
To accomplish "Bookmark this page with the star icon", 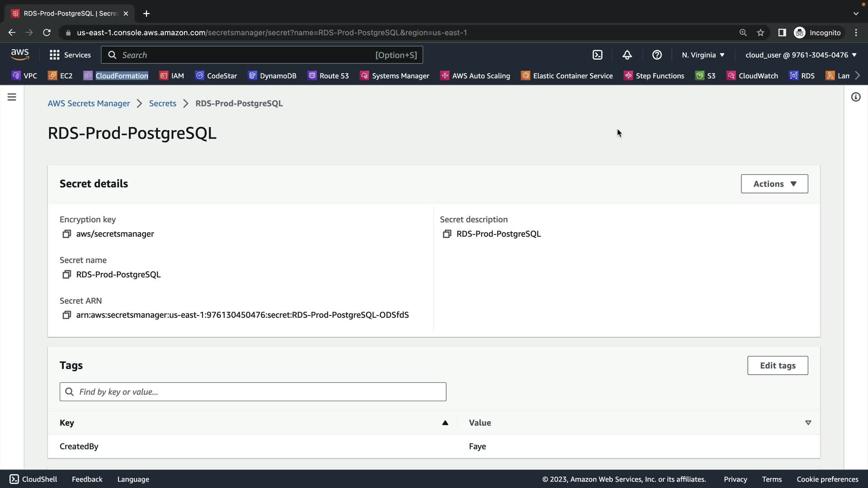I will [760, 33].
